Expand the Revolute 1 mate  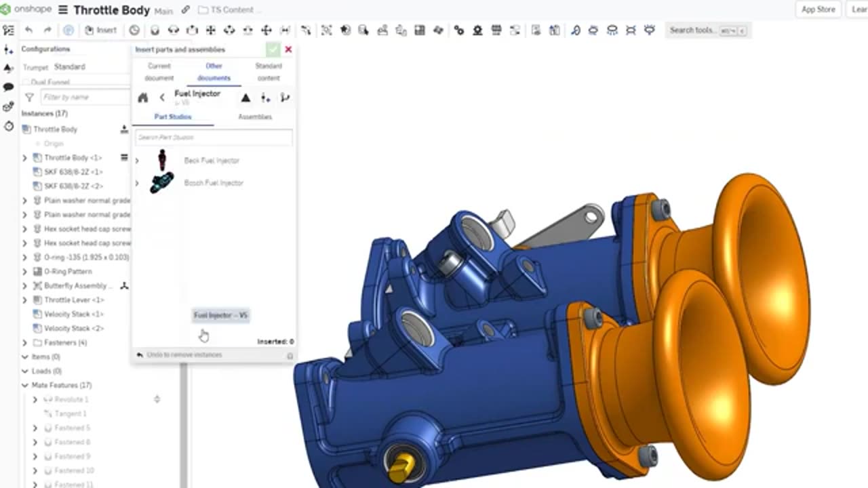coord(35,400)
